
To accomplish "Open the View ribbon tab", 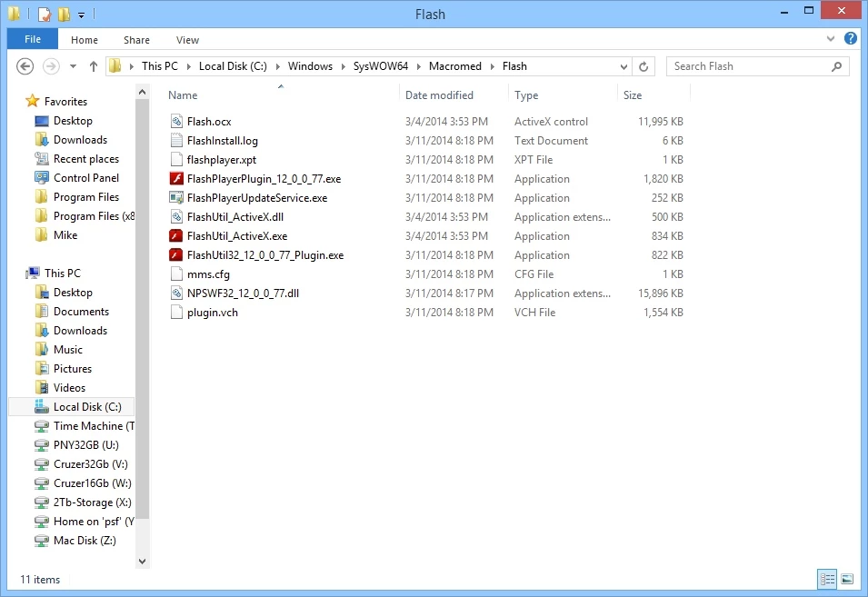I will 187,40.
